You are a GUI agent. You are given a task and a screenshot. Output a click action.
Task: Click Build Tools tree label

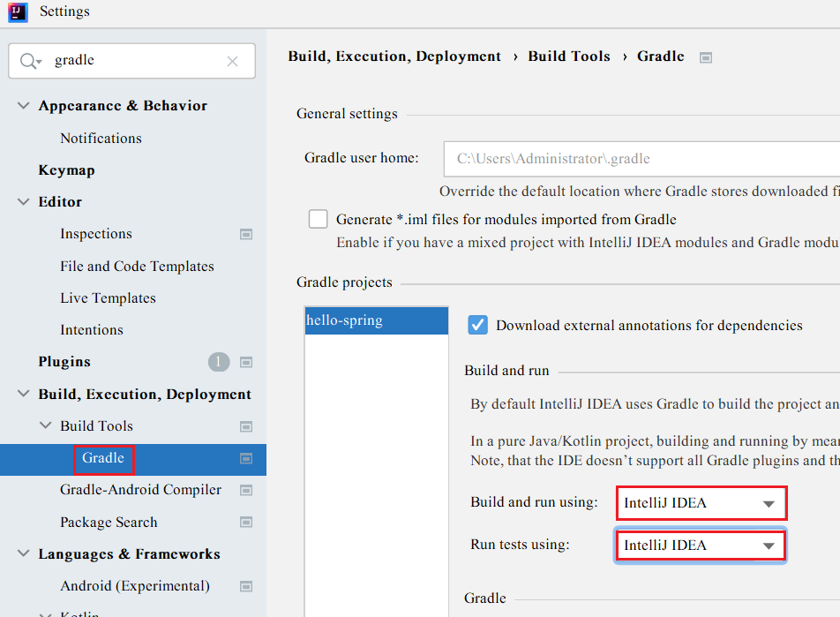(96, 426)
